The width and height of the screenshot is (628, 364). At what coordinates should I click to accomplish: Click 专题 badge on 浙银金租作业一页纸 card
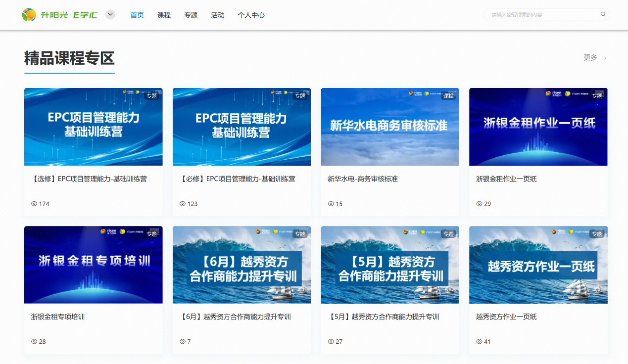point(597,96)
